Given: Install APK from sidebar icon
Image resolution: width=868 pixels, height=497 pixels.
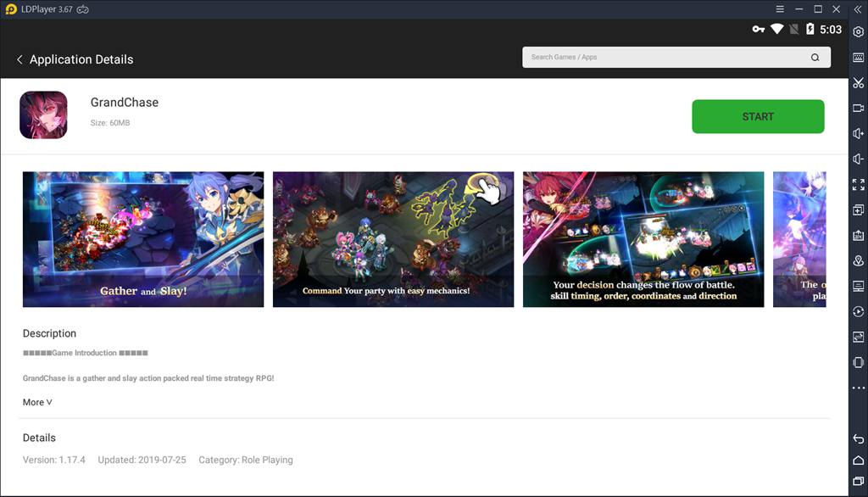Looking at the screenshot, I should click(x=858, y=236).
